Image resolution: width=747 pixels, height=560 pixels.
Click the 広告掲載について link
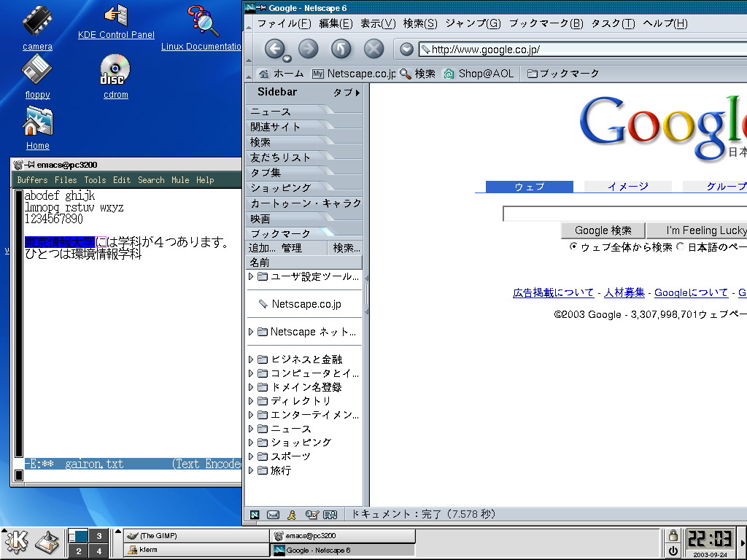553,293
